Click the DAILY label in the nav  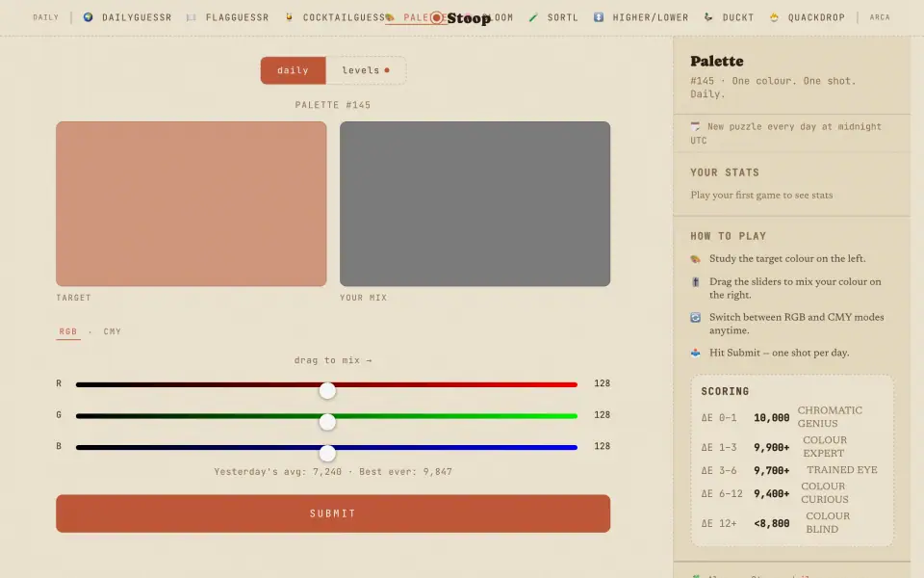click(x=45, y=17)
